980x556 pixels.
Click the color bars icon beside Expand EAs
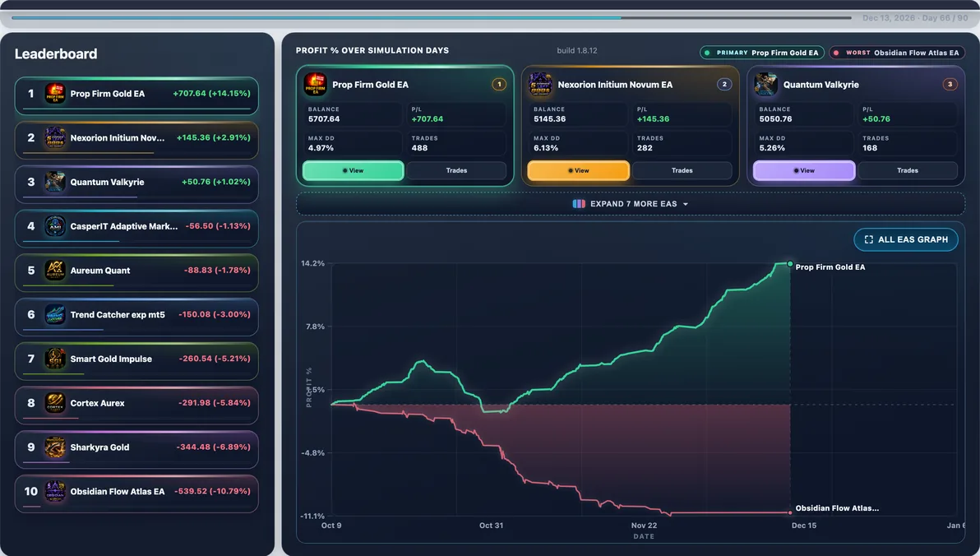(x=579, y=204)
